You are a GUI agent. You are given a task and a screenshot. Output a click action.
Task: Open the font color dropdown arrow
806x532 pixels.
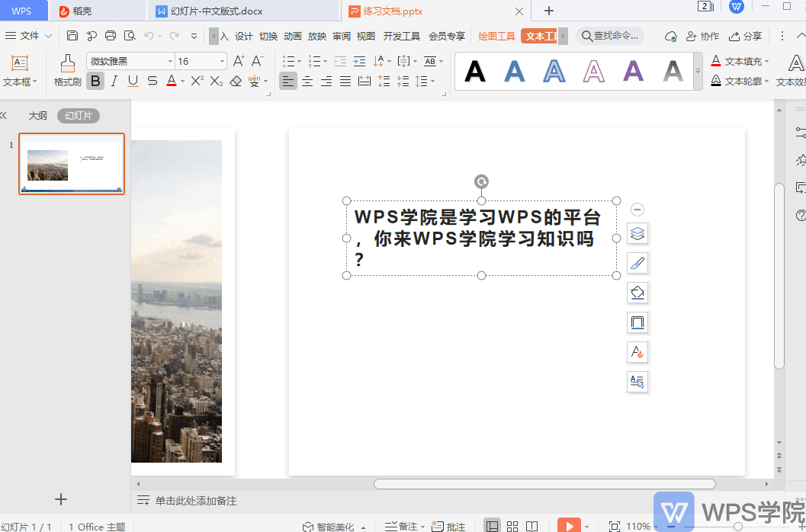pyautogui.click(x=182, y=82)
